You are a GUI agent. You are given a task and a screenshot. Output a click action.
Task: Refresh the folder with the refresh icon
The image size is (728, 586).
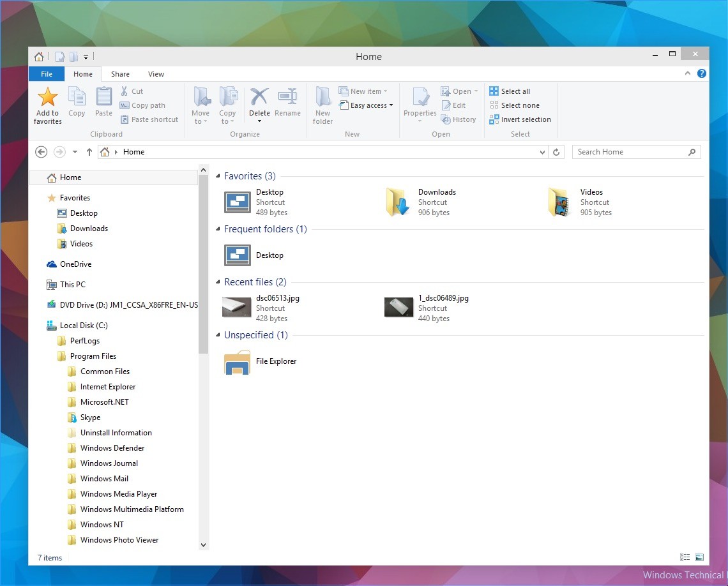(556, 152)
